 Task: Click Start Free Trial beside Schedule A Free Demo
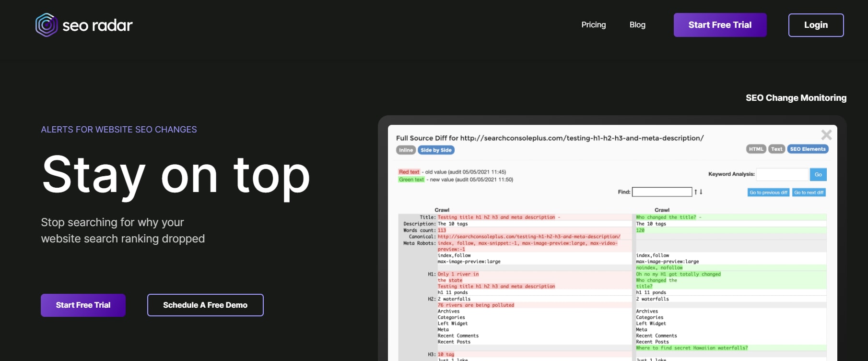(83, 305)
